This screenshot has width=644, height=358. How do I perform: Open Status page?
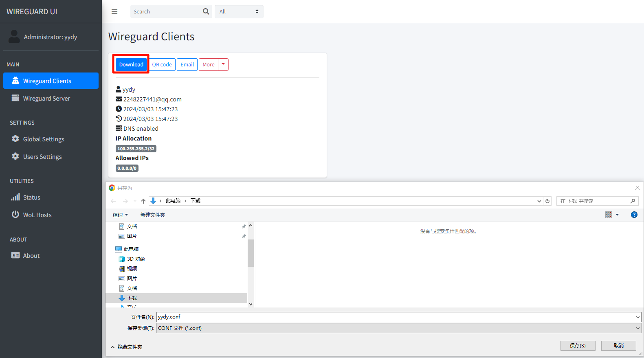coord(51,197)
